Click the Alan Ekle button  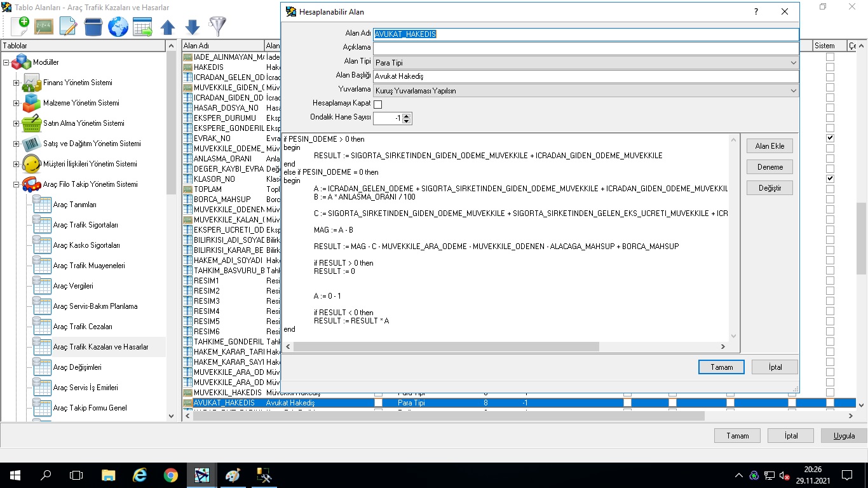(770, 146)
